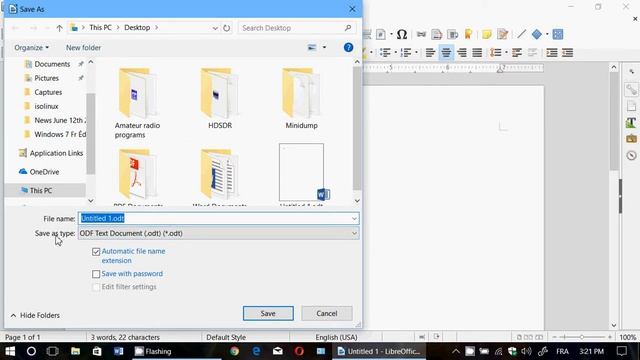Open the Organize dropdown menu
This screenshot has width=640, height=360.
tap(31, 47)
